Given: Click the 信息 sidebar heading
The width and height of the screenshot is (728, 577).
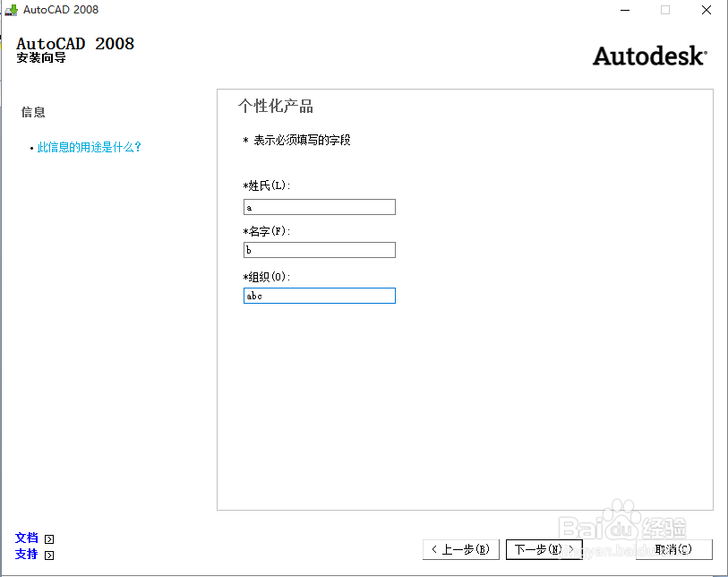Looking at the screenshot, I should point(33,112).
